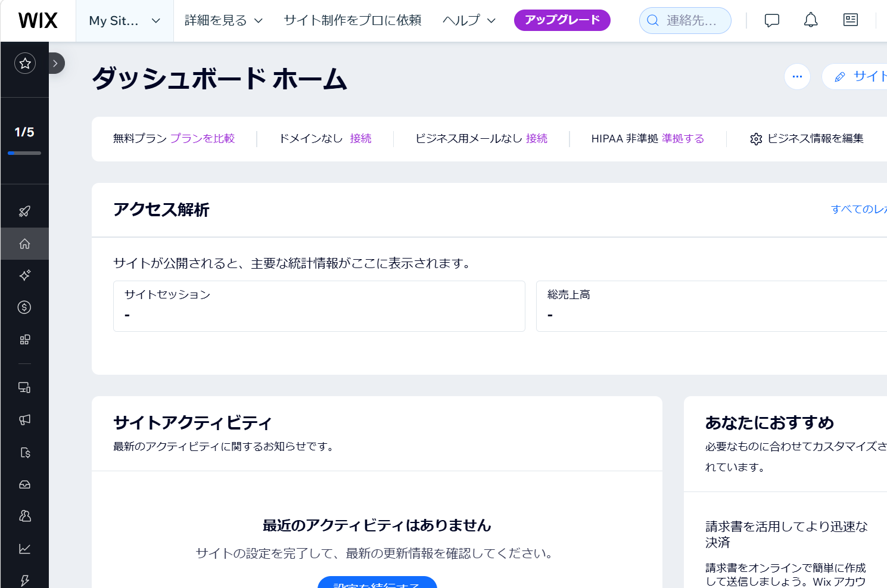Open the site and mobile app sidebar icon
The width and height of the screenshot is (887, 588).
click(24, 388)
